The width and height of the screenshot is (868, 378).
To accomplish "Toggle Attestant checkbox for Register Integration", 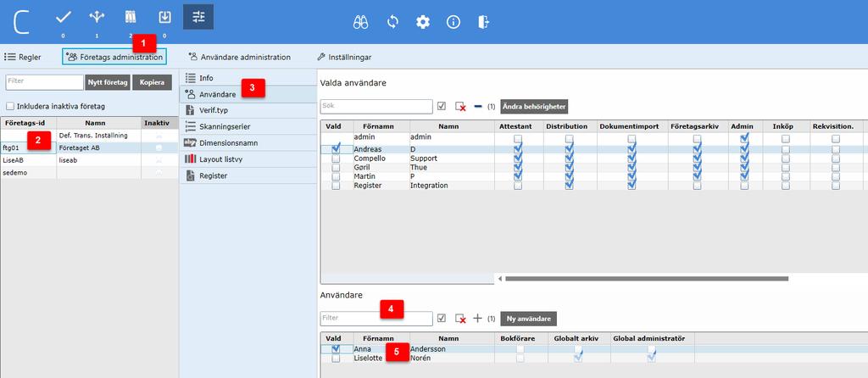I will pos(518,186).
